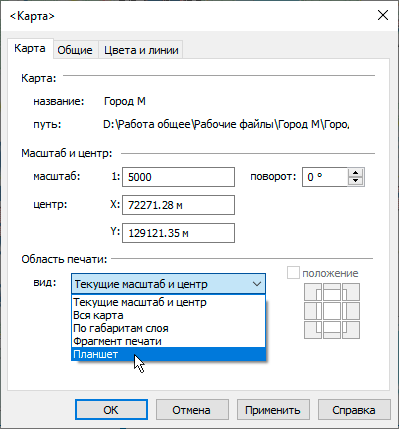This screenshot has width=399, height=429.
Task: Click the масштаб 1: input field
Action: [x=178, y=177]
